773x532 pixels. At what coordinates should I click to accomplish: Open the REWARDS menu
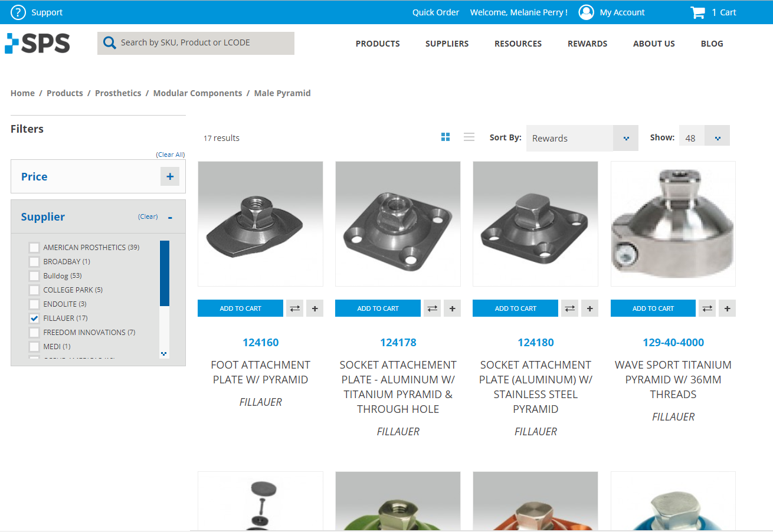point(587,44)
